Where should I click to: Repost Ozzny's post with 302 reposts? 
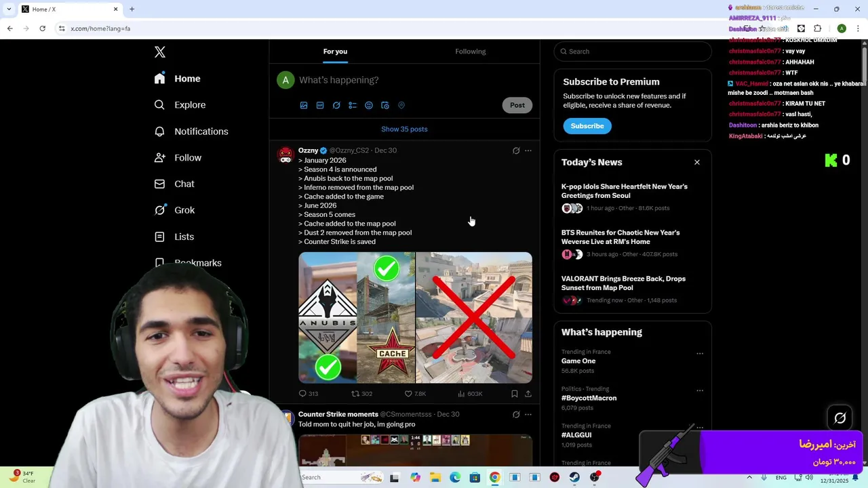pos(361,394)
